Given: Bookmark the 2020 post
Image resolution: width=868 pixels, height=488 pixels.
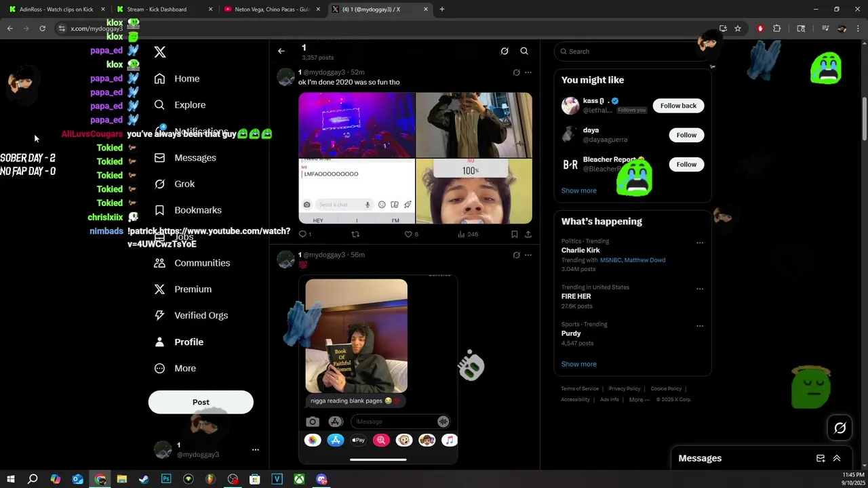Looking at the screenshot, I should click(515, 234).
